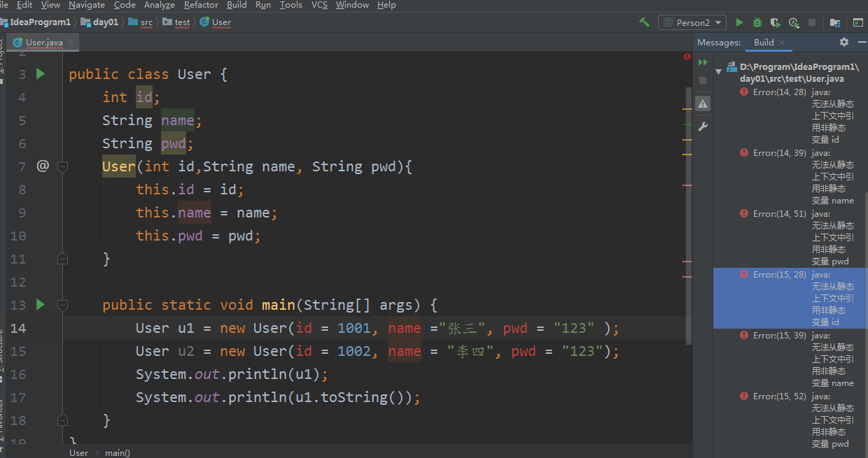Click main() in the bottom editor breadcrumb
Image resolution: width=868 pixels, height=458 pixels.
click(x=118, y=452)
